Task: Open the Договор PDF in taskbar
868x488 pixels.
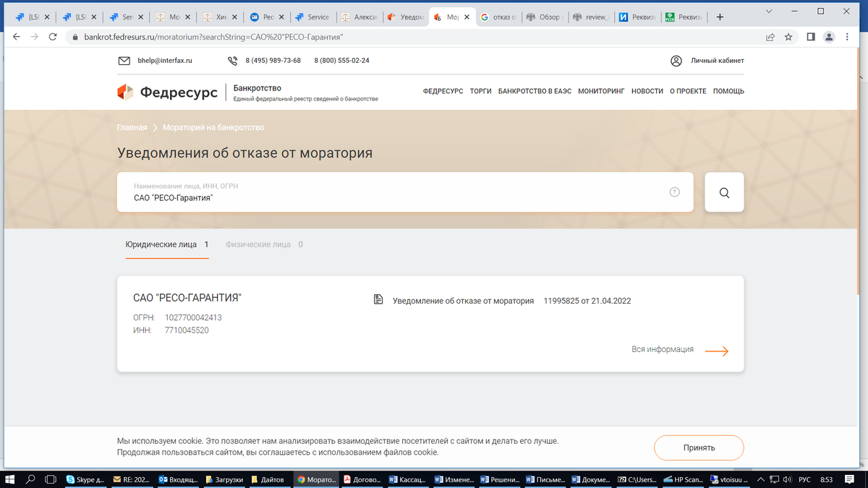Action: coord(363,479)
